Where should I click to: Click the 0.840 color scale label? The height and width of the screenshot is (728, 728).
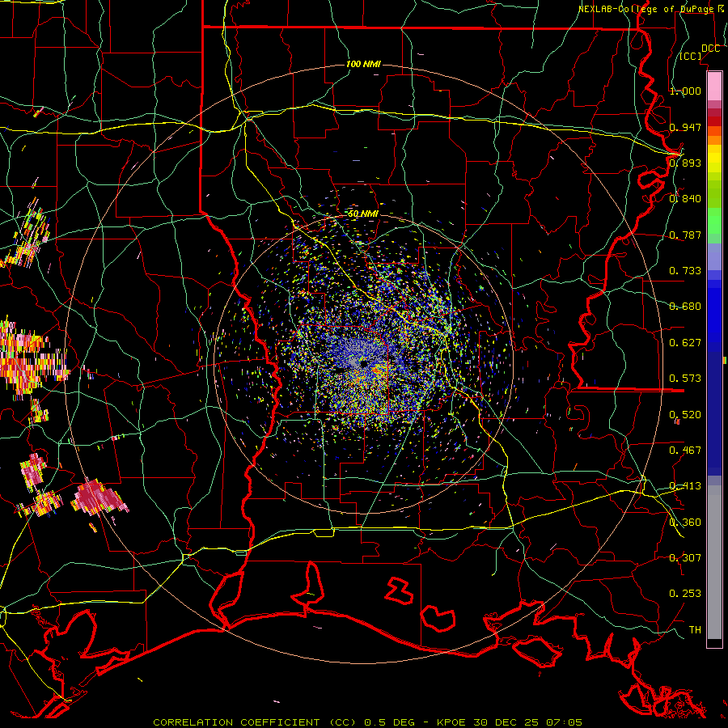(685, 199)
